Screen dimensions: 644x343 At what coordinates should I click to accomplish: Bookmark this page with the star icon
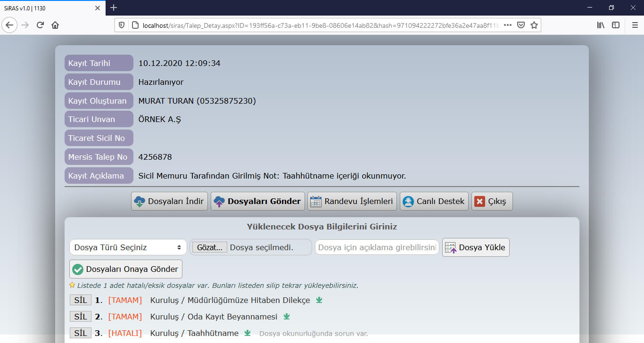click(x=534, y=25)
